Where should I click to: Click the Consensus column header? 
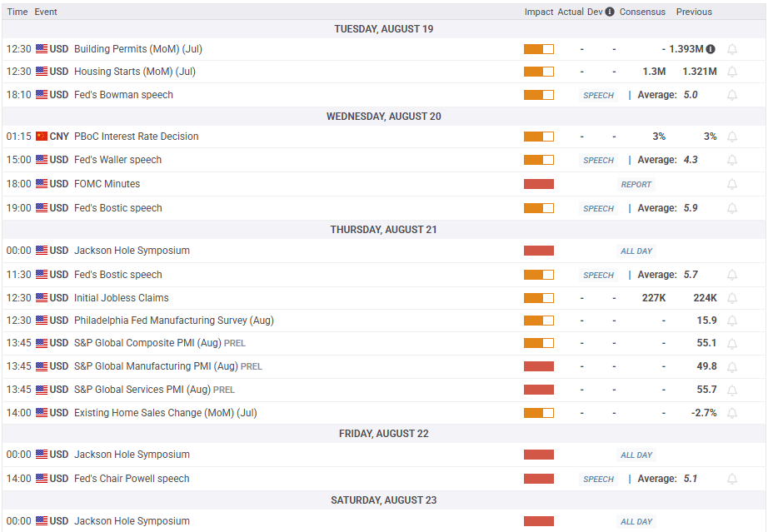642,12
